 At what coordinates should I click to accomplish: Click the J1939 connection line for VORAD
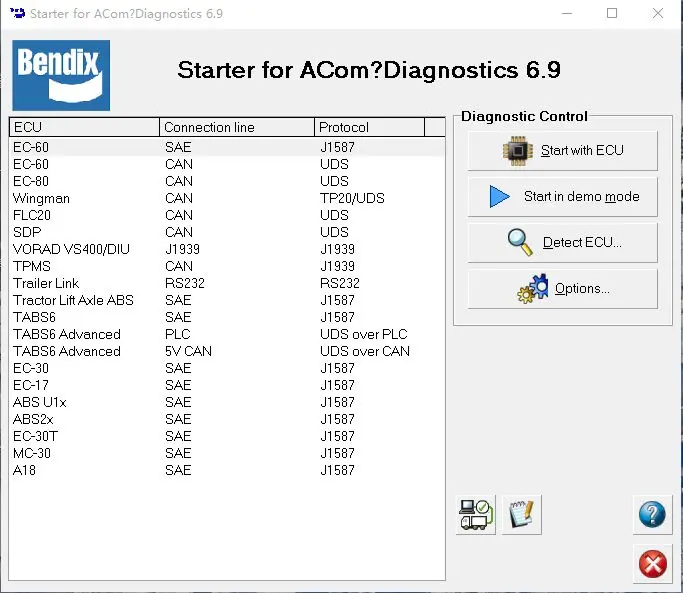(182, 249)
